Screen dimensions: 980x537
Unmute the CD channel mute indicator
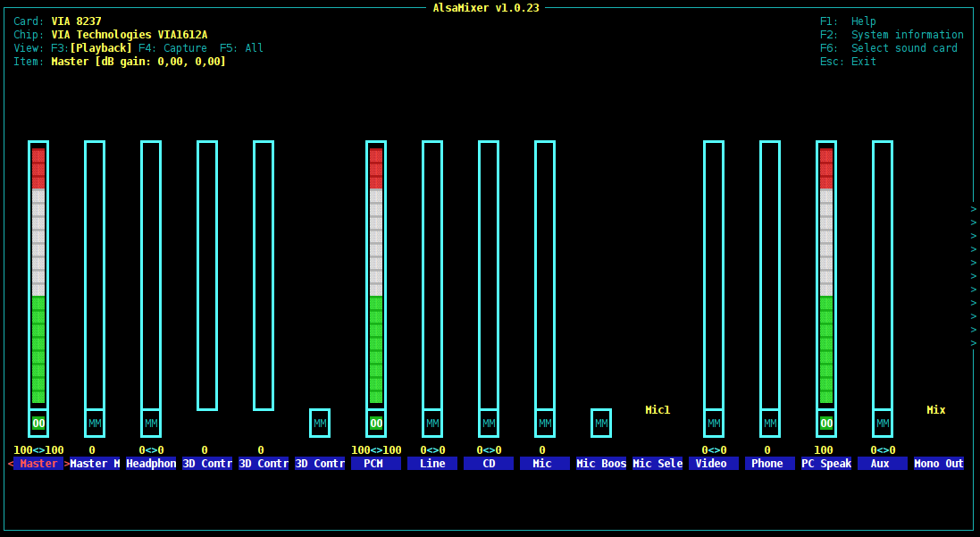coord(489,424)
